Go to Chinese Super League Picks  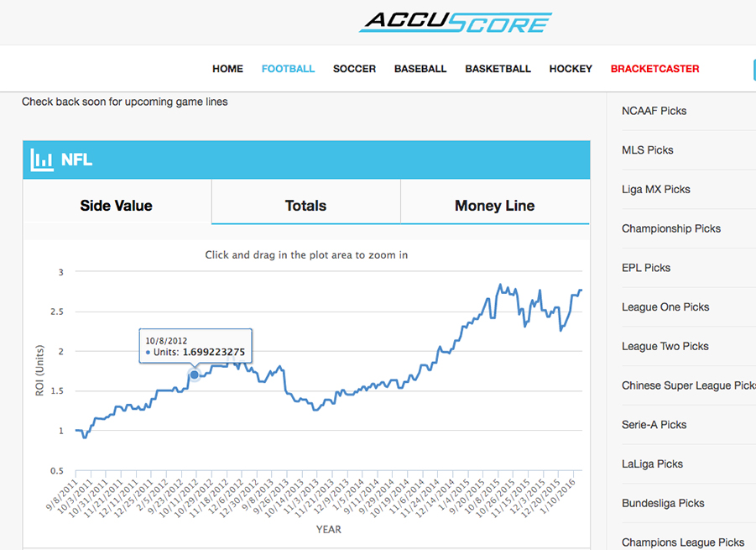pyautogui.click(x=689, y=385)
